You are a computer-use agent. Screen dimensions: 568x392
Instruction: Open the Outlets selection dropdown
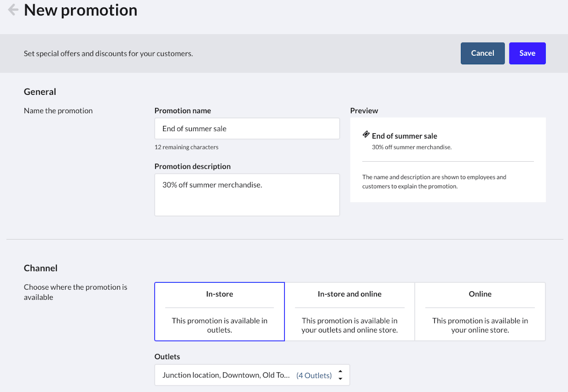pyautogui.click(x=252, y=375)
